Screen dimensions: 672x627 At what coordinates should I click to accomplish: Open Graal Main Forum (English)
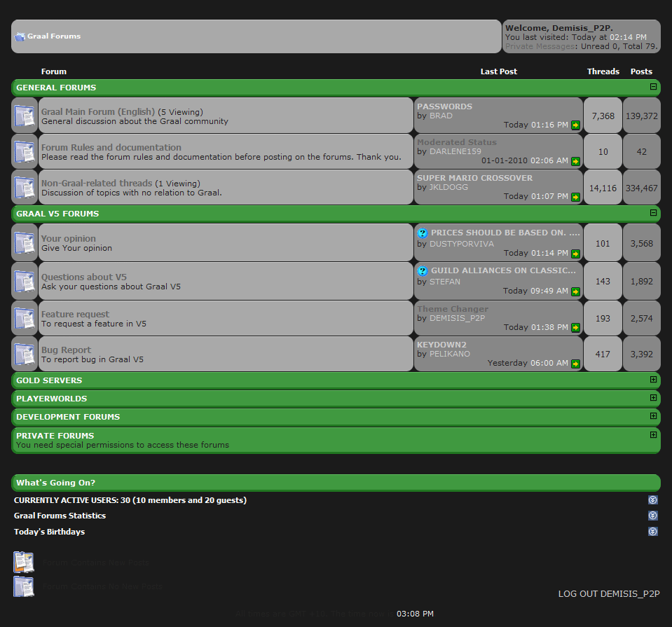coord(97,112)
